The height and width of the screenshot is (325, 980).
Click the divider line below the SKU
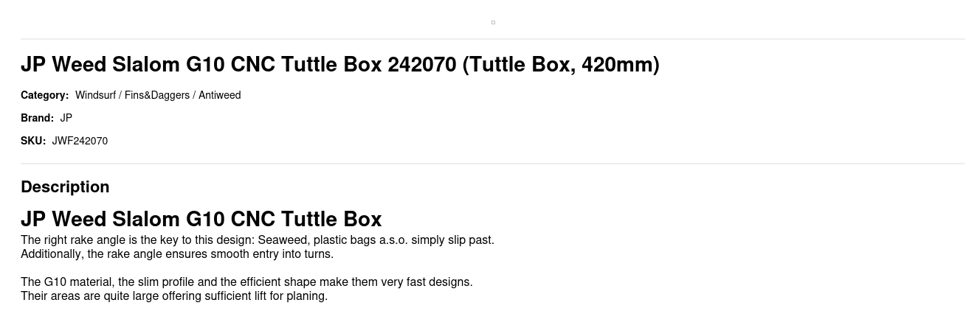[493, 164]
